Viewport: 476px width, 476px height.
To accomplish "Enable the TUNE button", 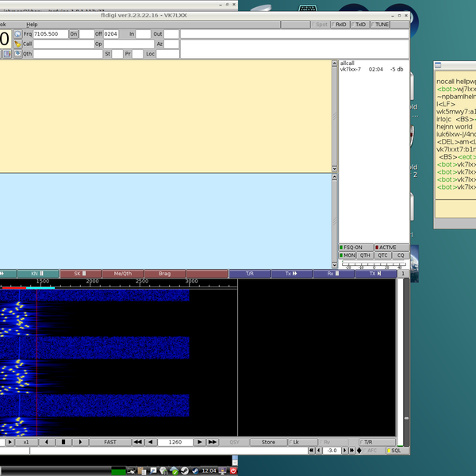I will (x=380, y=25).
